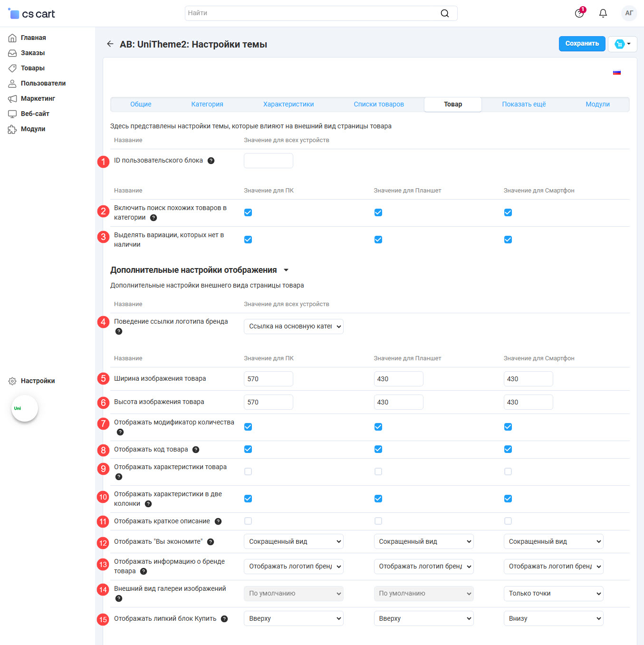Image resolution: width=644 pixels, height=645 pixels.
Task: Click help icon next to Отображать код товара
Action: 196,450
